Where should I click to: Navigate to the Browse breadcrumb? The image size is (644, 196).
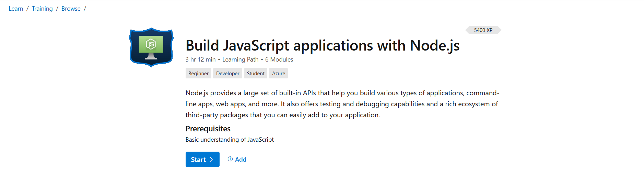[71, 9]
